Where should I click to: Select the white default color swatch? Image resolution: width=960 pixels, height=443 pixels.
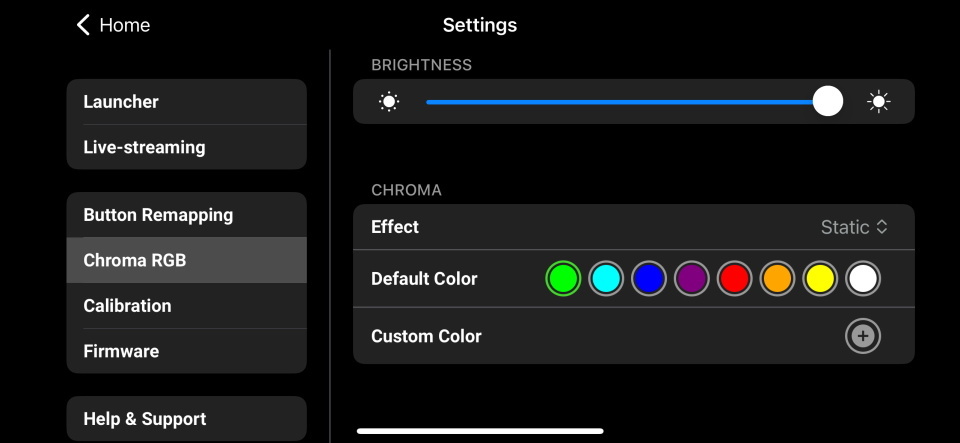coord(862,279)
